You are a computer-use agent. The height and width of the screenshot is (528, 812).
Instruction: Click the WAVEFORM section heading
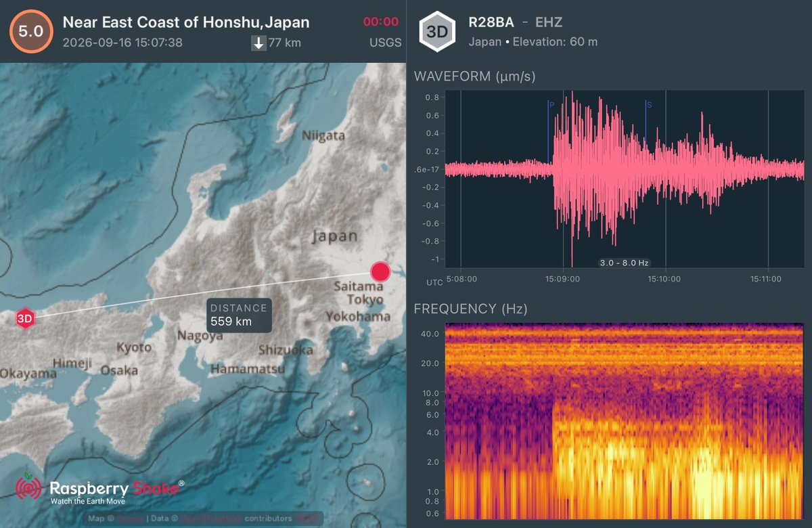coord(474,76)
